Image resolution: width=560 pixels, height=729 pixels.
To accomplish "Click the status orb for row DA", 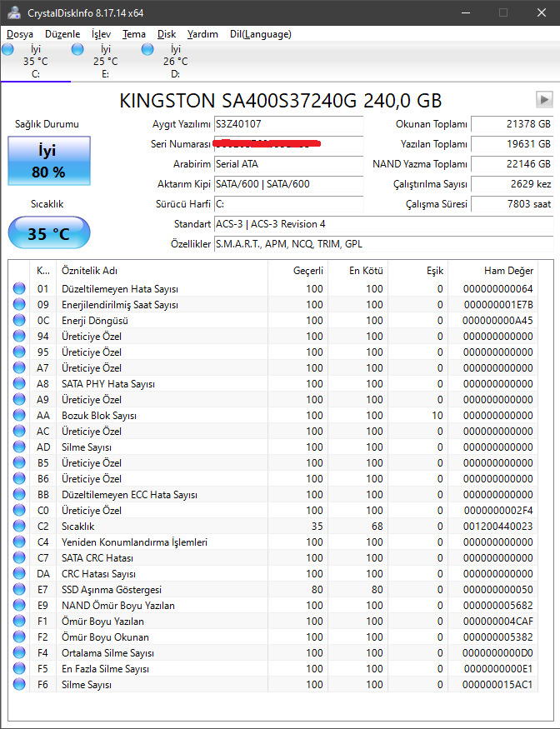I will (19, 574).
